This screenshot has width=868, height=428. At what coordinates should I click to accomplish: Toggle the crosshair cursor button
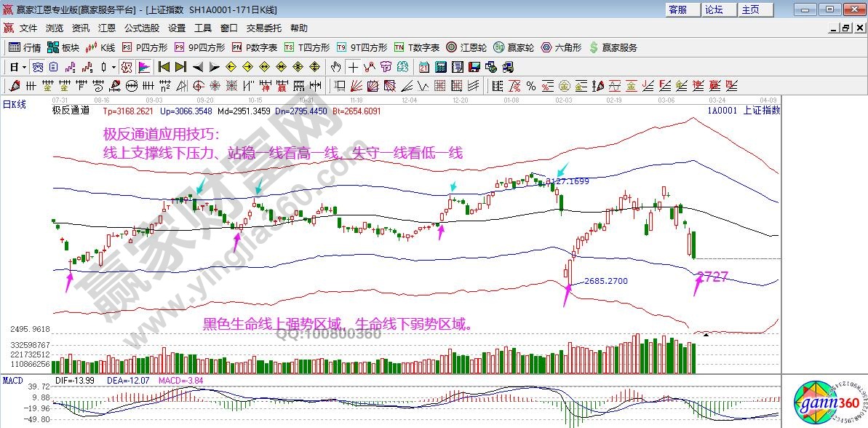click(353, 67)
